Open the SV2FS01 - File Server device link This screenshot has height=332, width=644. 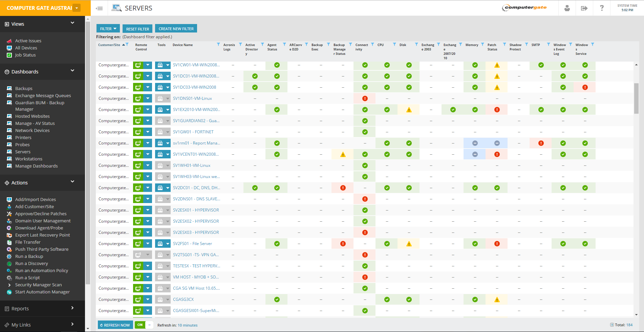pos(192,244)
